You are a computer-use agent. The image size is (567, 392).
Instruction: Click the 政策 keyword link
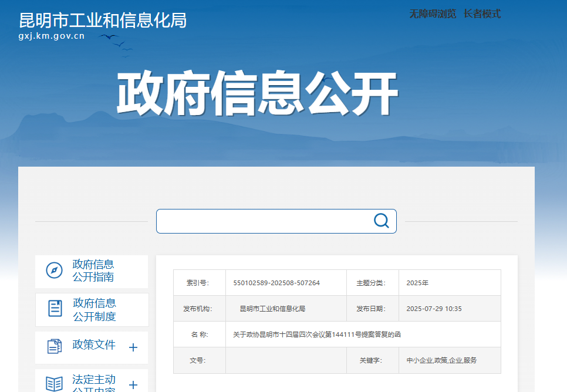pos(441,360)
